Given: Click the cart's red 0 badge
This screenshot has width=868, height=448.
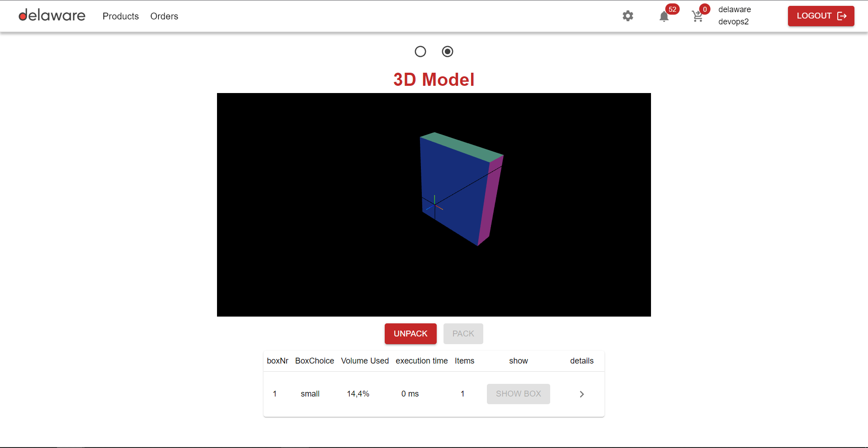Looking at the screenshot, I should click(704, 9).
